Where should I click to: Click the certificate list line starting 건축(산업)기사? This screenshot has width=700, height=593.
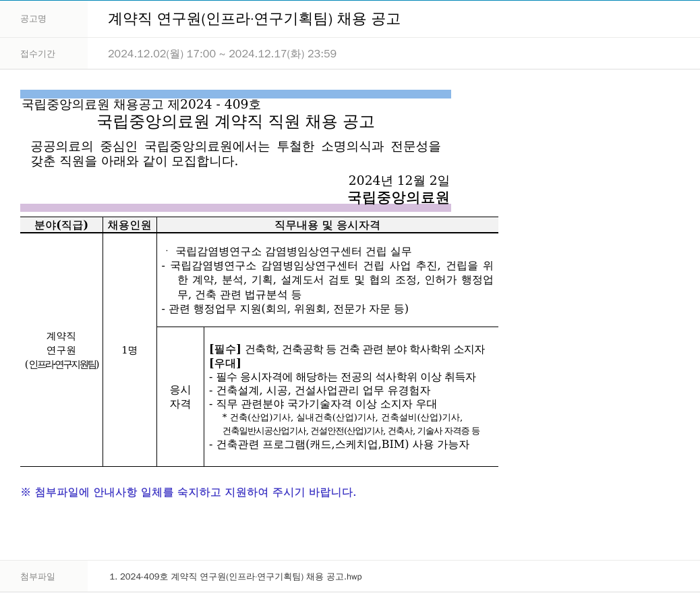[x=342, y=418]
